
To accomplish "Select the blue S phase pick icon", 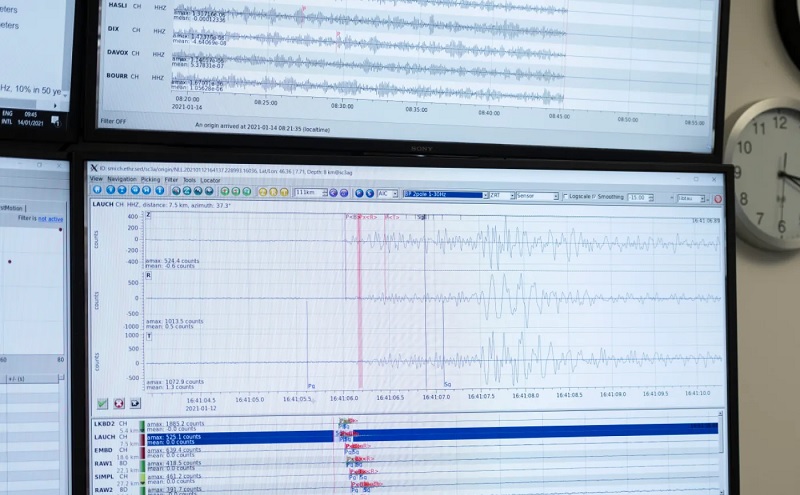I will (x=369, y=193).
